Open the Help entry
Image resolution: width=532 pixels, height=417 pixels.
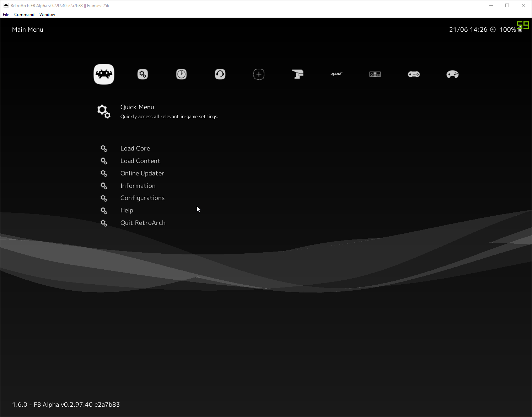pos(127,210)
